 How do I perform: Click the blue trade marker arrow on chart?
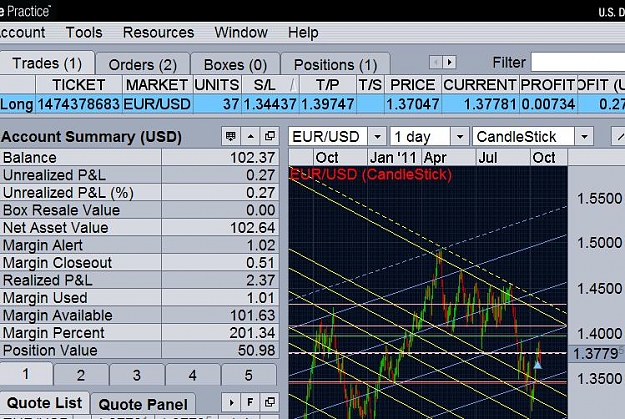coord(537,364)
